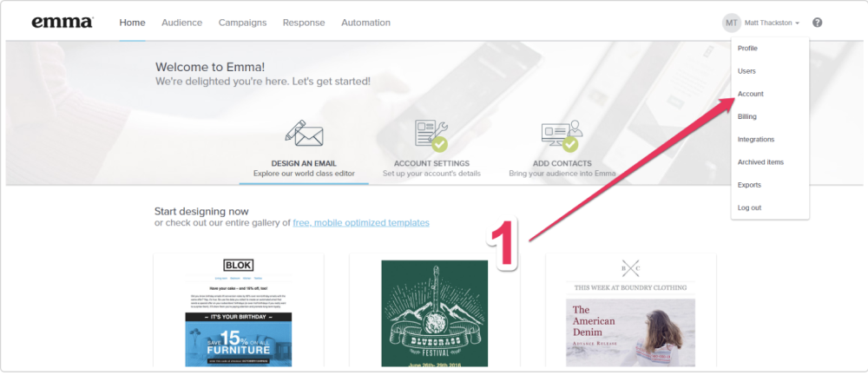Image resolution: width=868 pixels, height=375 pixels.
Task: Switch to the Audience tab
Action: [181, 23]
